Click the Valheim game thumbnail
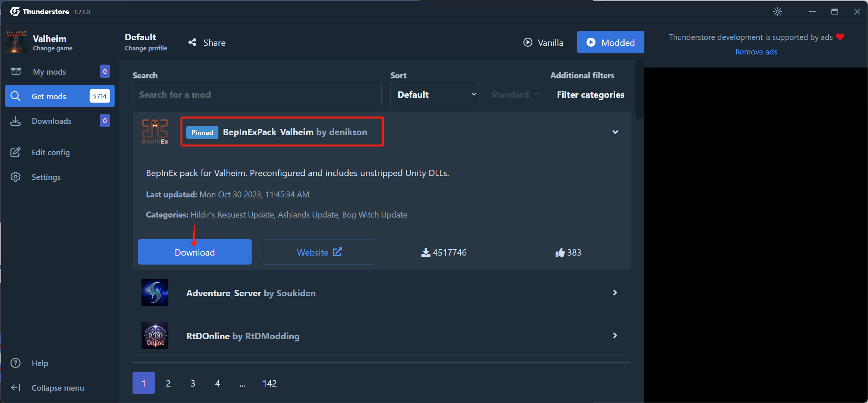The width and height of the screenshot is (868, 403). click(16, 42)
